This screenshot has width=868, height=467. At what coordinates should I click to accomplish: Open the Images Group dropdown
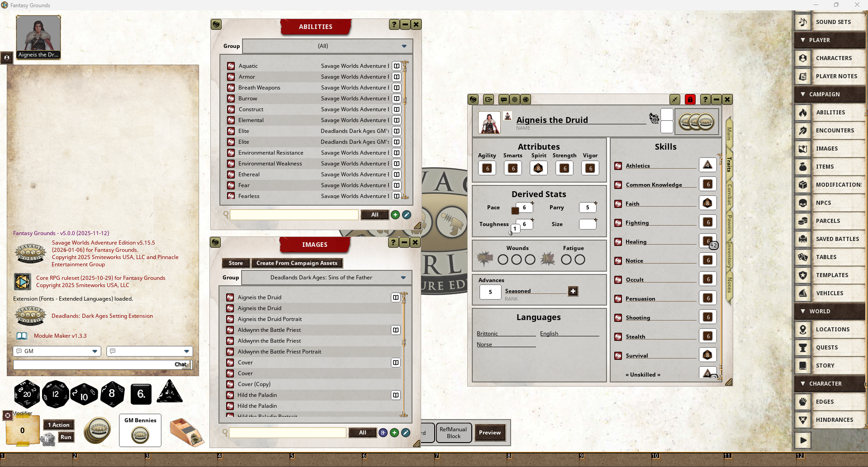(x=403, y=278)
